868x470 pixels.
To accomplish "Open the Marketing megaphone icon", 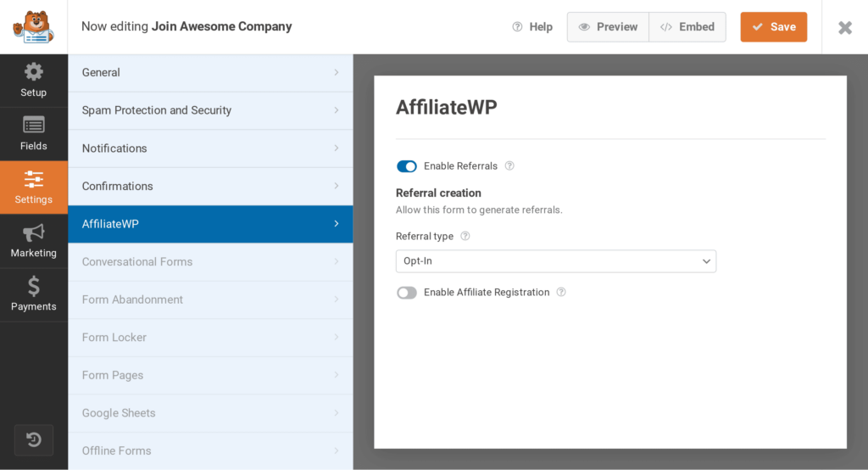I will point(34,232).
